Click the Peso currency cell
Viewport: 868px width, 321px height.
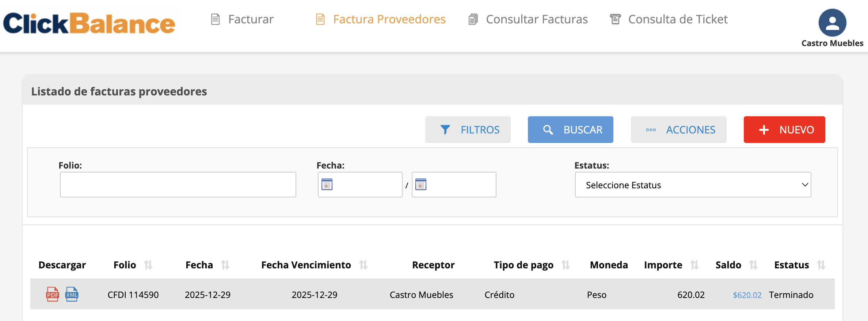point(597,295)
